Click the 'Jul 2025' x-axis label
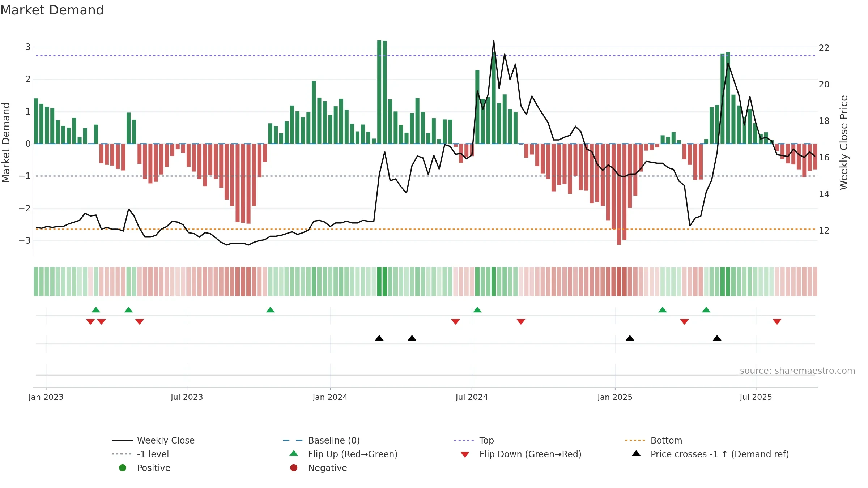The height and width of the screenshot is (488, 868). coord(756,397)
